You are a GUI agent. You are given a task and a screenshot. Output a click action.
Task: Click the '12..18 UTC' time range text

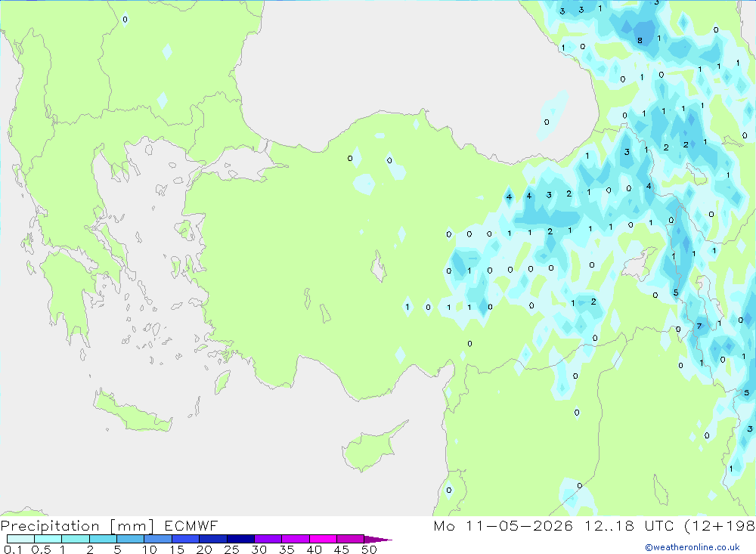629,525
